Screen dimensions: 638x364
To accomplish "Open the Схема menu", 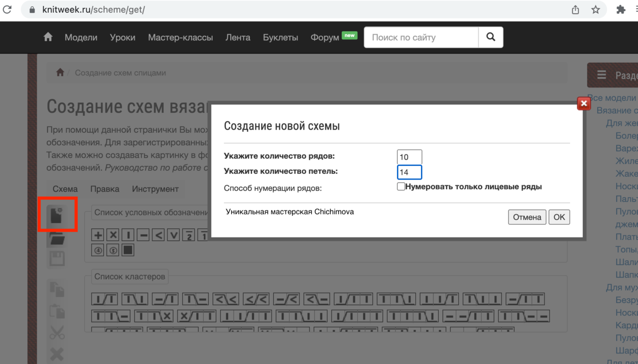I will (65, 189).
